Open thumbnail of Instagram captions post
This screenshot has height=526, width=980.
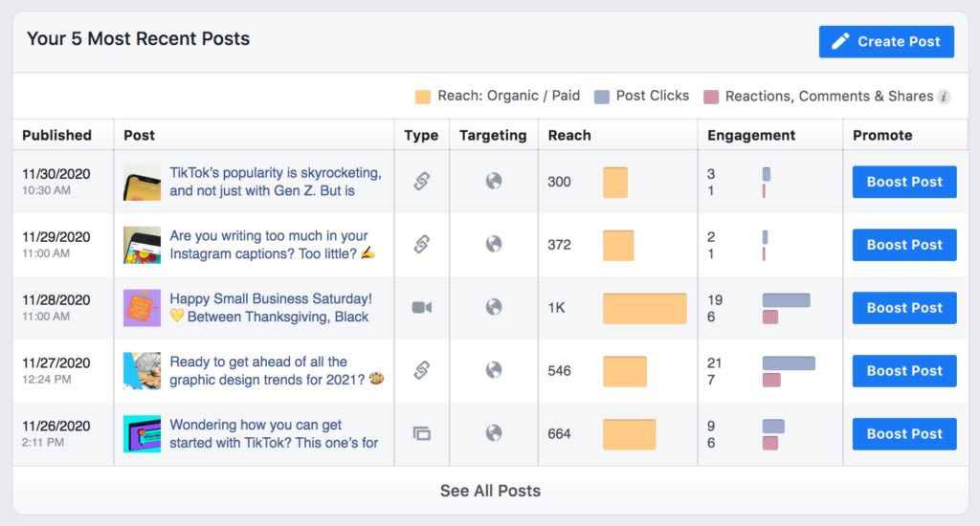tap(142, 245)
